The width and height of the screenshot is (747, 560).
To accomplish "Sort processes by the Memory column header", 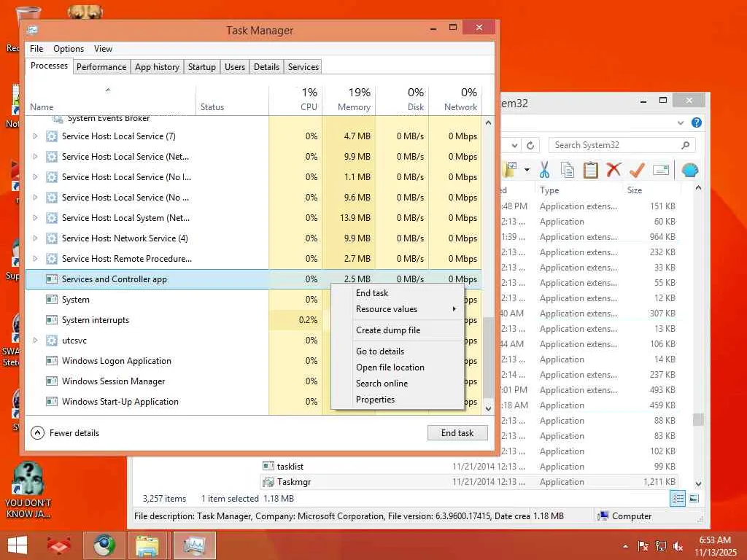I will (x=349, y=99).
